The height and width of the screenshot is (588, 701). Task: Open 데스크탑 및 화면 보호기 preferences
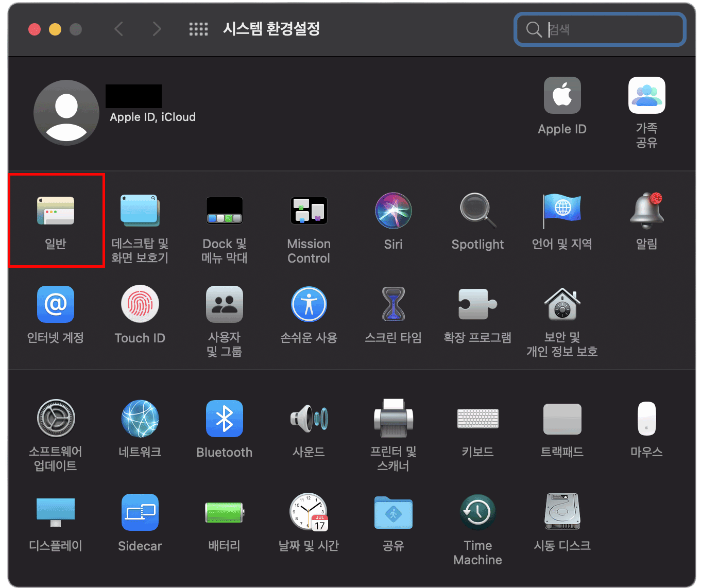click(x=140, y=211)
